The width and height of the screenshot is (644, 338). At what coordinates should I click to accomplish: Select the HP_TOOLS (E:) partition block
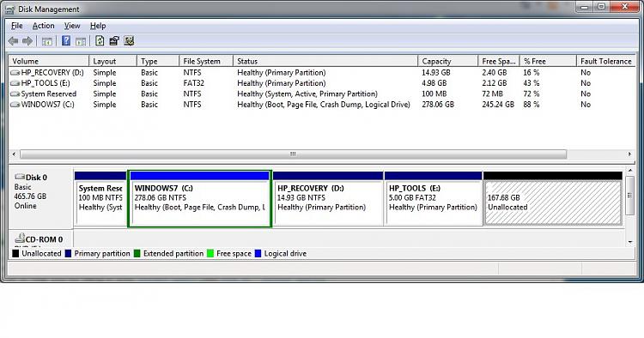click(433, 198)
